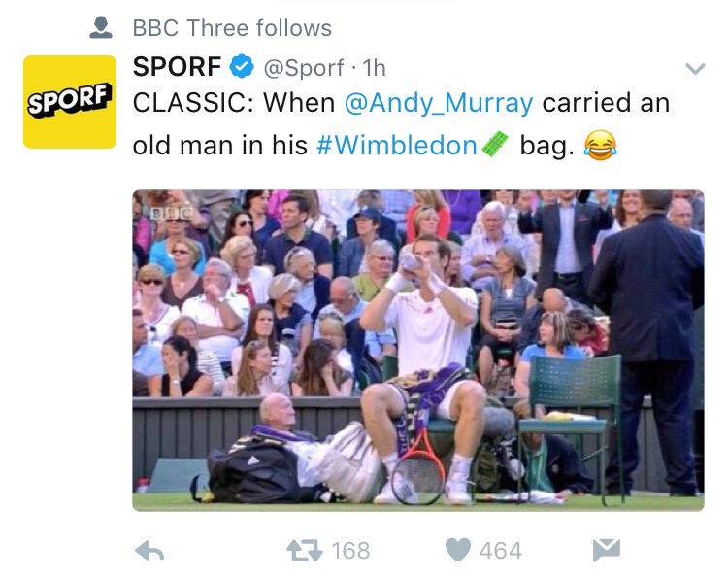
Task: View the Wimbledon match photo
Action: 418,351
